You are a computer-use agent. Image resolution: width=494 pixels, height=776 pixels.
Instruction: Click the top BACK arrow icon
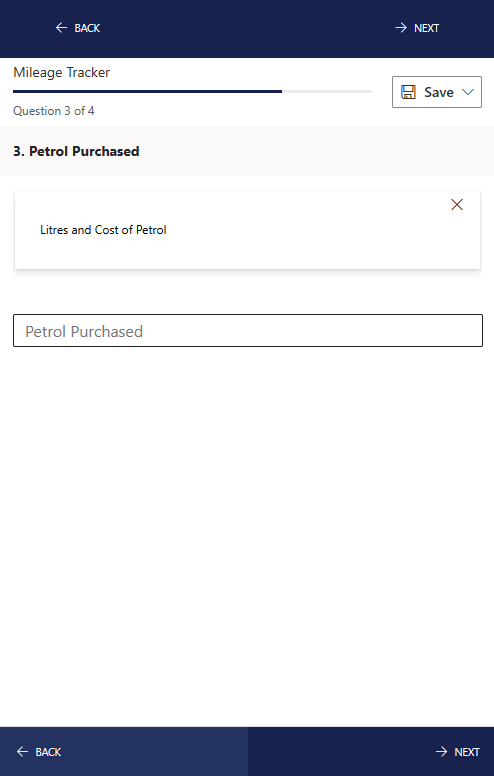click(x=61, y=28)
